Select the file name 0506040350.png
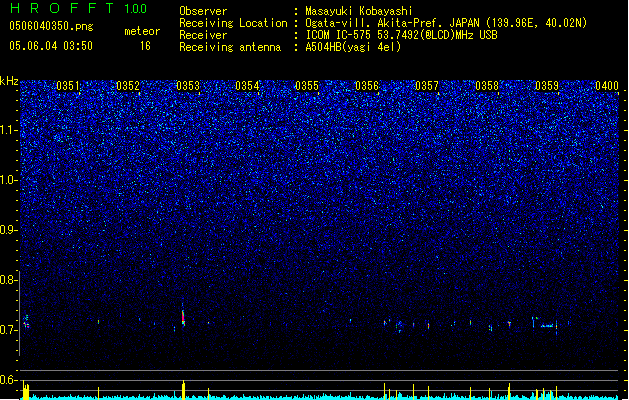Screen dimensions: 629x400 pos(51,26)
